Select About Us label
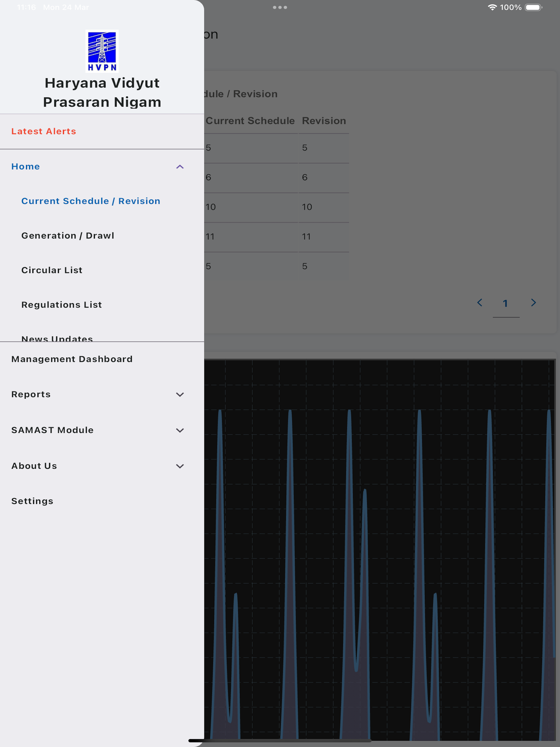The height and width of the screenshot is (747, 560). 34,466
